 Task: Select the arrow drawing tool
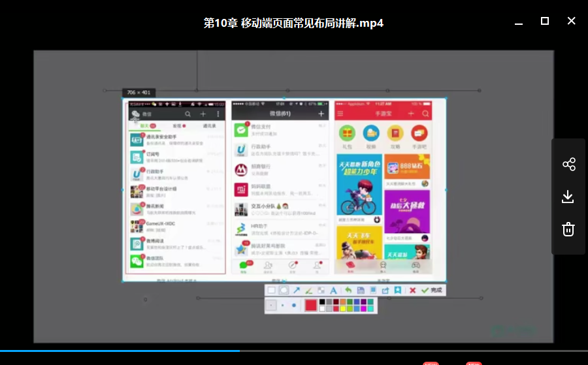tap(297, 291)
